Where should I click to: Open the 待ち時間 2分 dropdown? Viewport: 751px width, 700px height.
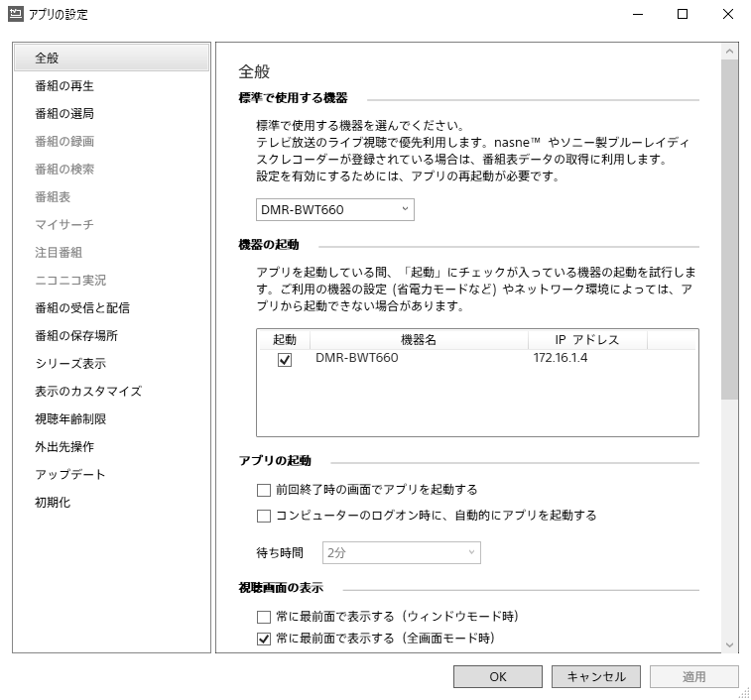(402, 552)
